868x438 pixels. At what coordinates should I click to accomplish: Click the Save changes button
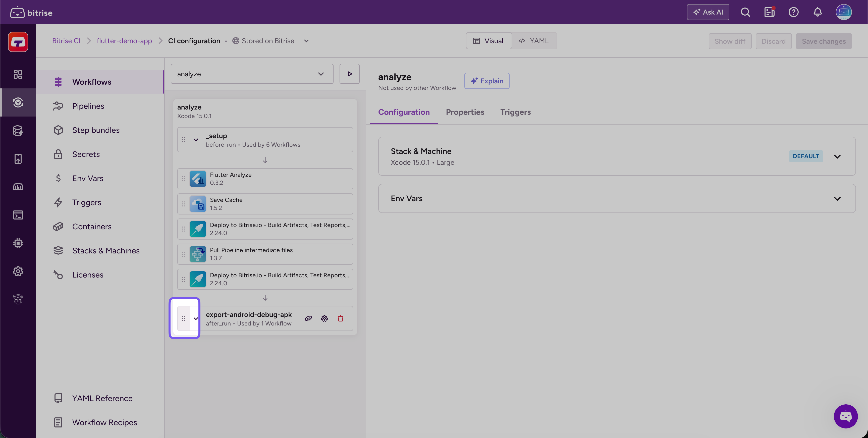(824, 41)
